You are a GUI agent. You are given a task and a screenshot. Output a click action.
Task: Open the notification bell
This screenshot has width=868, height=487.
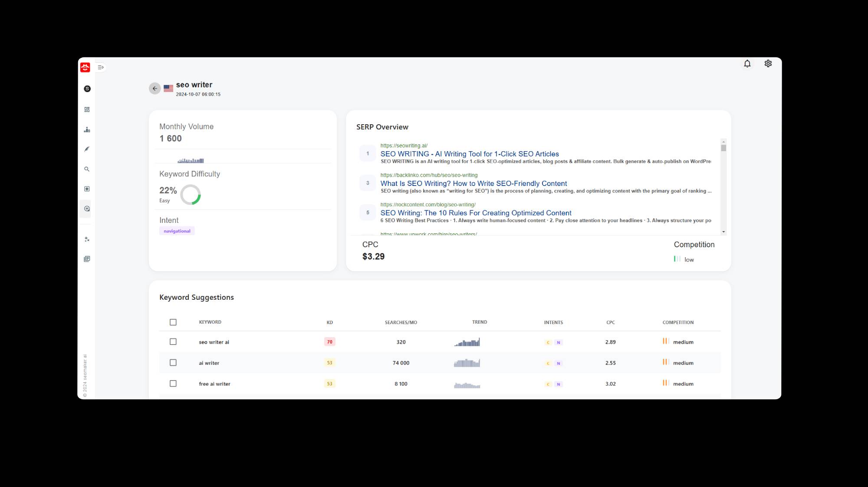click(747, 63)
